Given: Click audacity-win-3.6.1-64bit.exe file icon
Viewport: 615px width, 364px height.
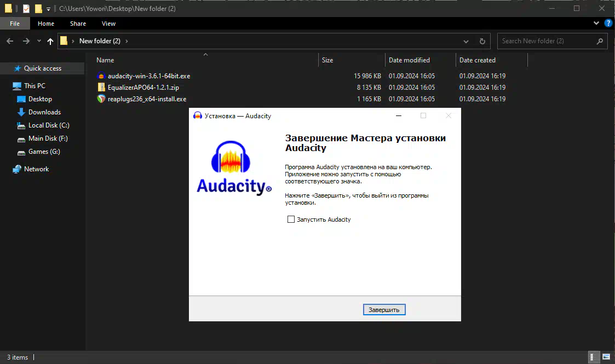Looking at the screenshot, I should coord(101,76).
